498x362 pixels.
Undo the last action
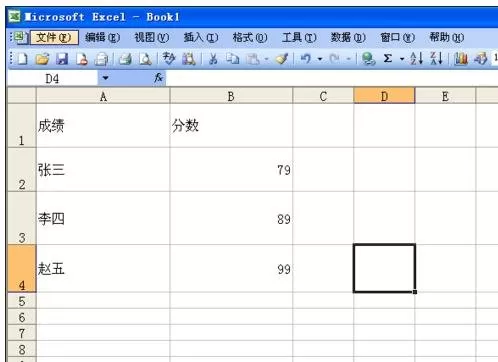click(305, 59)
